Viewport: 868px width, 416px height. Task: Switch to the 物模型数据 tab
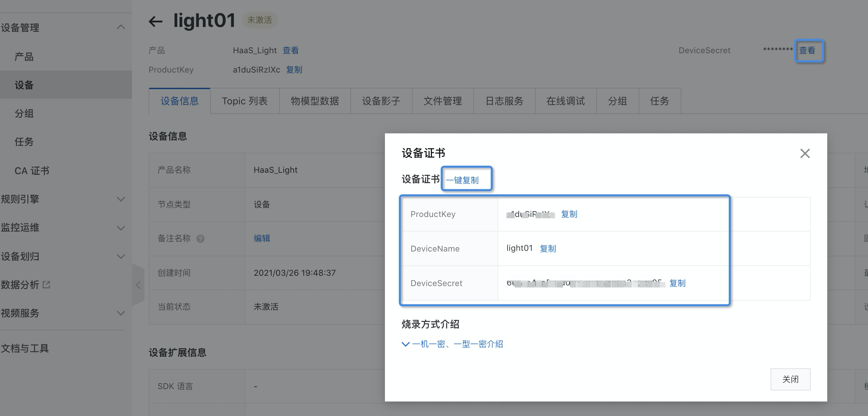coord(315,101)
